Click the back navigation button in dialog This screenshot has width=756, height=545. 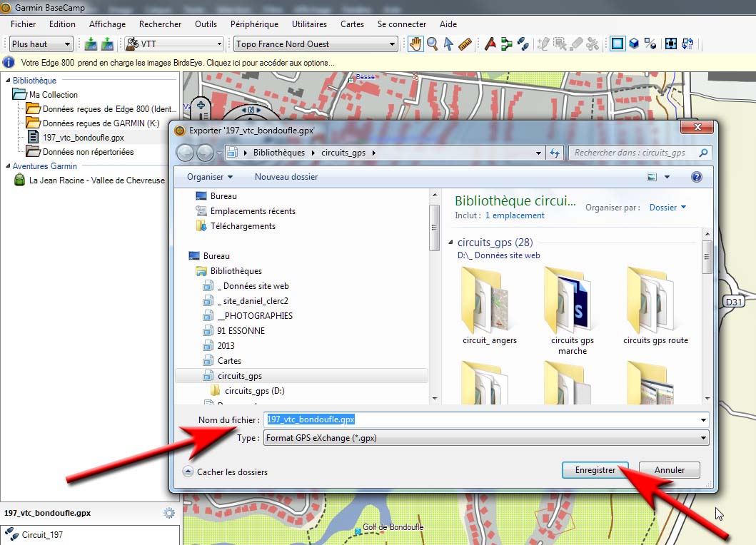185,153
